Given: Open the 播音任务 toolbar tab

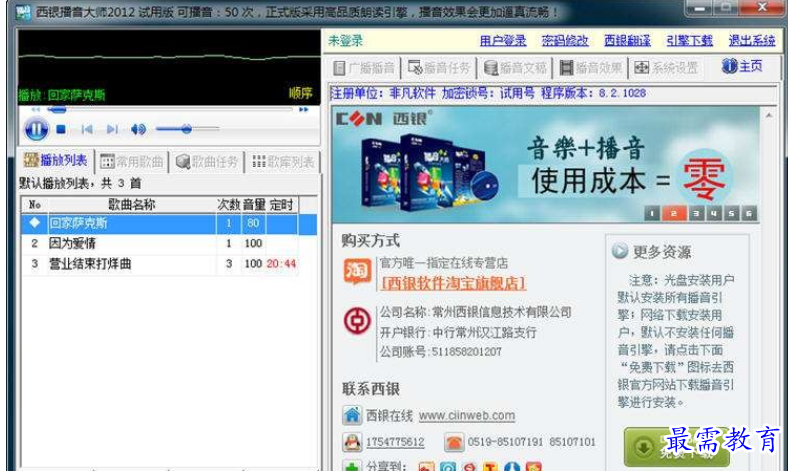Looking at the screenshot, I should pos(439,68).
